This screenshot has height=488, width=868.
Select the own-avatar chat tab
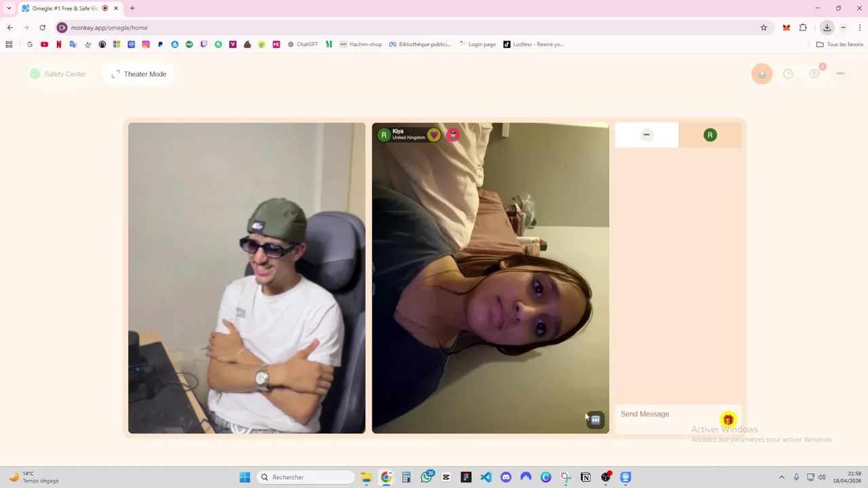click(646, 135)
